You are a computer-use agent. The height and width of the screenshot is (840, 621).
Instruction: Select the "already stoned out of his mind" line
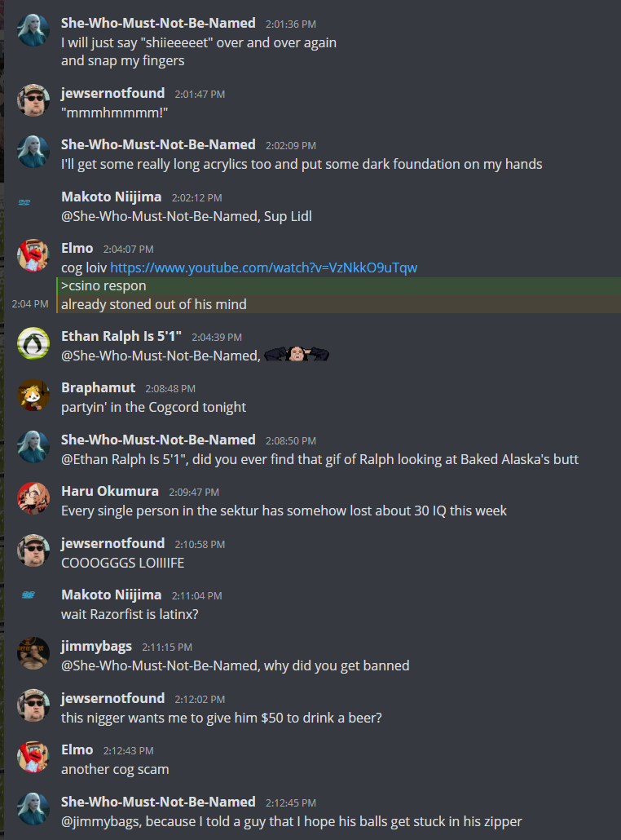154,304
